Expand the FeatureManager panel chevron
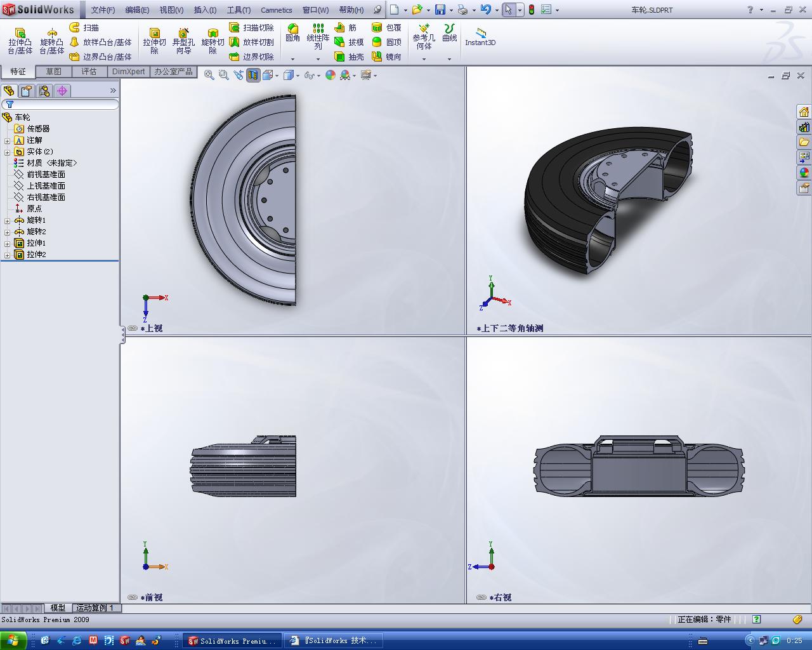This screenshot has width=812, height=650. (113, 91)
